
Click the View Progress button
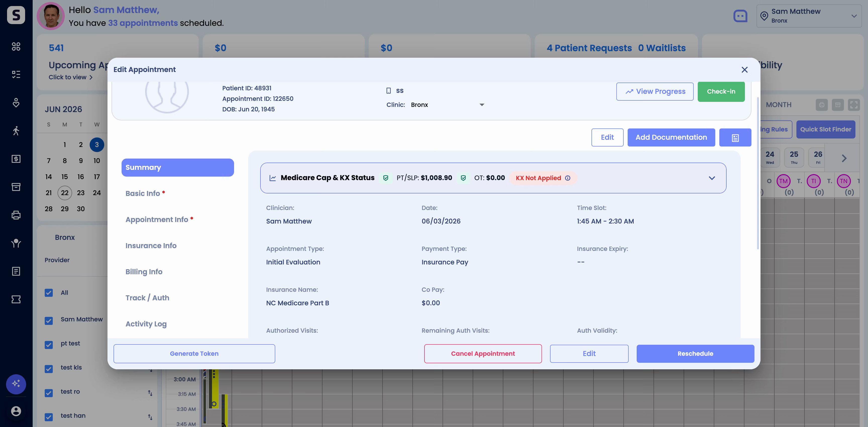click(x=655, y=92)
